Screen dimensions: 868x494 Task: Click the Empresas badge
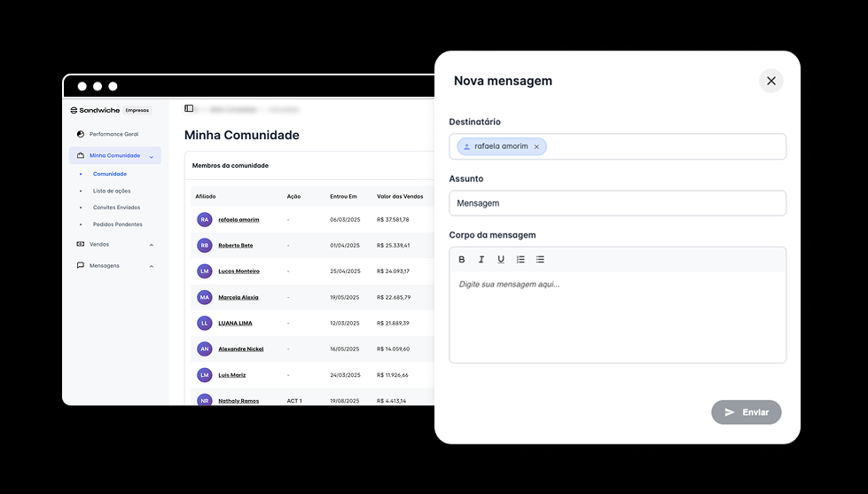click(137, 110)
